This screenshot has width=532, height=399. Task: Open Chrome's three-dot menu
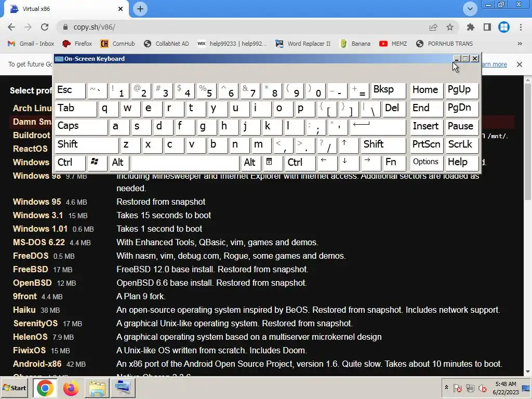click(x=521, y=27)
